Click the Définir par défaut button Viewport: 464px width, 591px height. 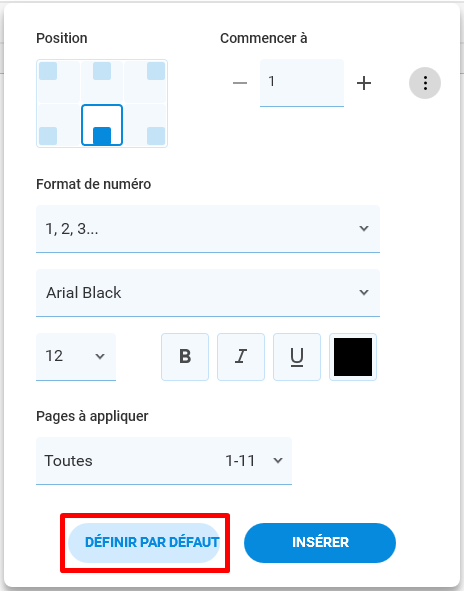(144, 543)
